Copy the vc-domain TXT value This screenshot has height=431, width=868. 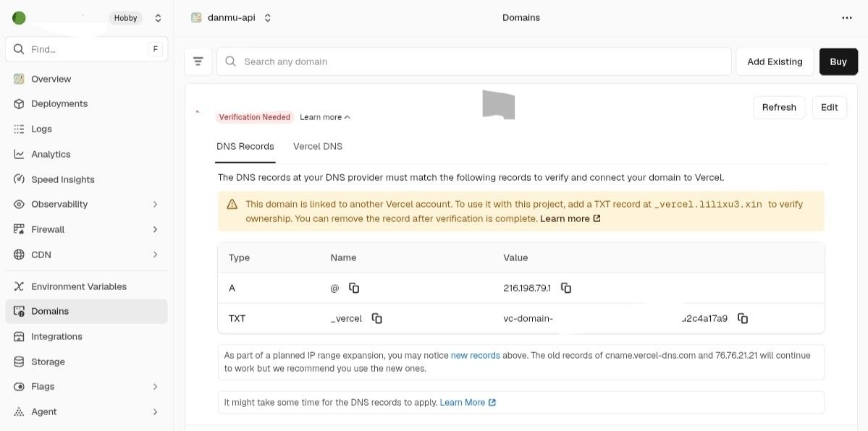[743, 318]
